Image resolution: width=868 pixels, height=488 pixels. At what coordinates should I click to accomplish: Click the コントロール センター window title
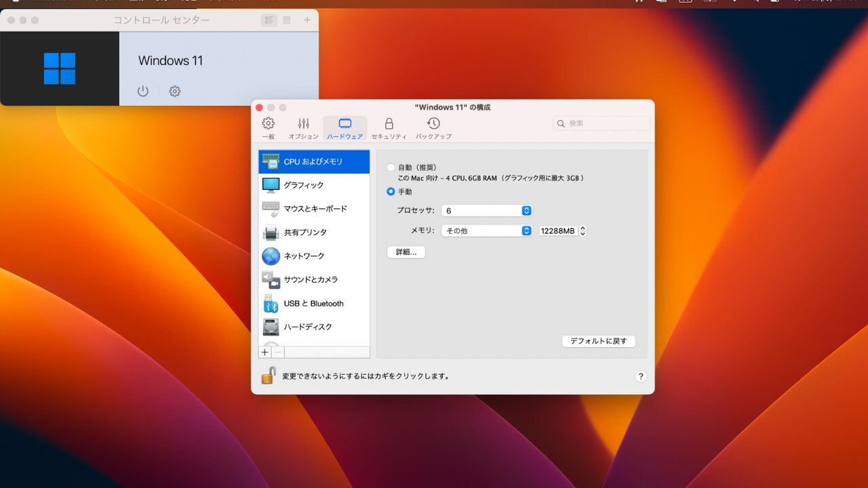coord(161,20)
